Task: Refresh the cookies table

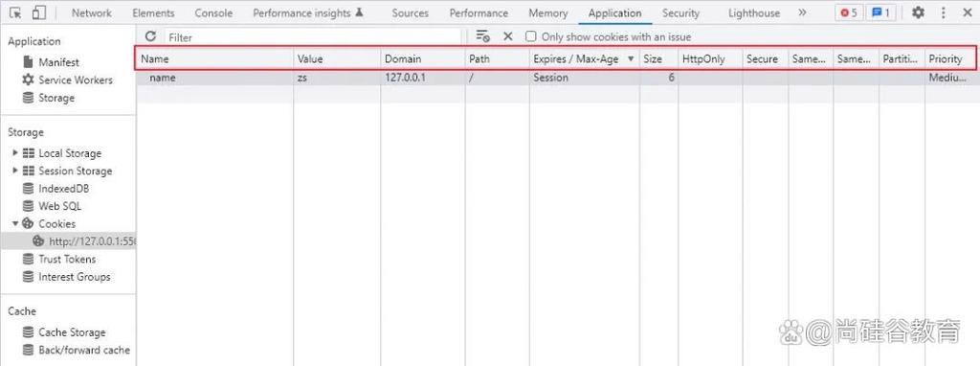Action: [150, 36]
